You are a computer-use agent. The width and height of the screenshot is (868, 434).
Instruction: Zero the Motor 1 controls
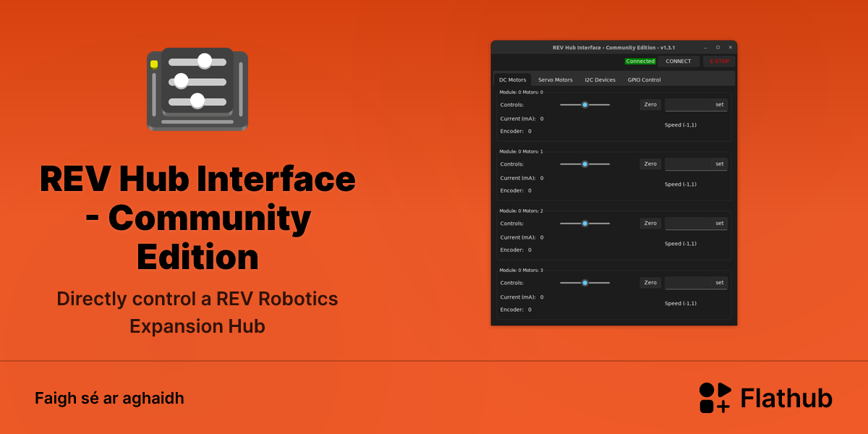pos(650,164)
